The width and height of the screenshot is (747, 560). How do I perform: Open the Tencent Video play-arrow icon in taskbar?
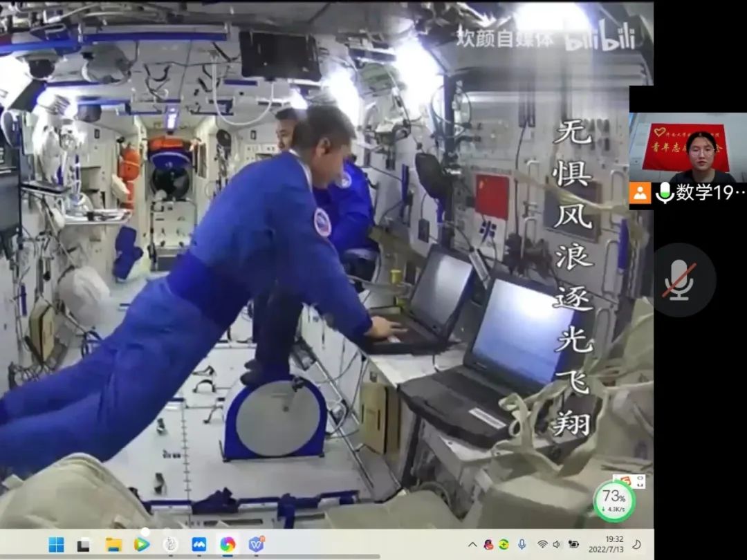point(142,544)
